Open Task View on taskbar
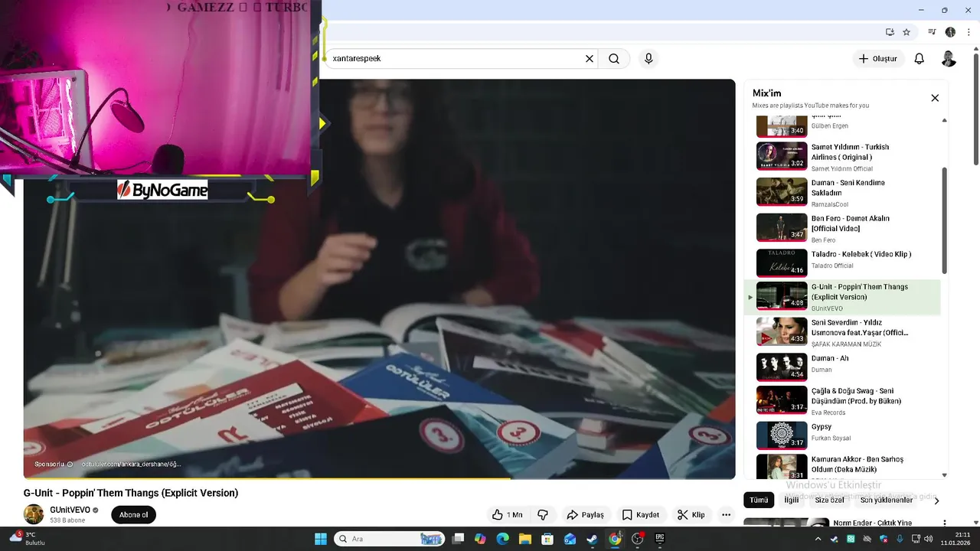This screenshot has width=980, height=551. [458, 539]
